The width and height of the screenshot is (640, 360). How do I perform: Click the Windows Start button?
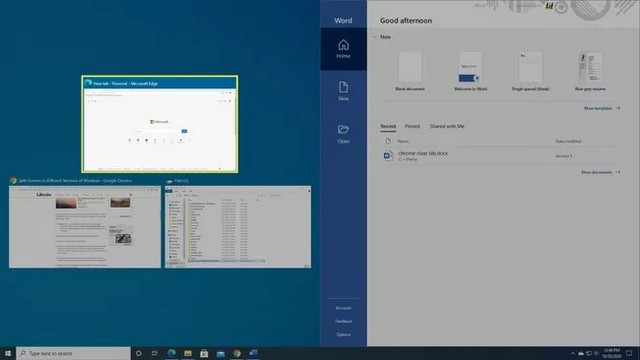click(x=8, y=353)
